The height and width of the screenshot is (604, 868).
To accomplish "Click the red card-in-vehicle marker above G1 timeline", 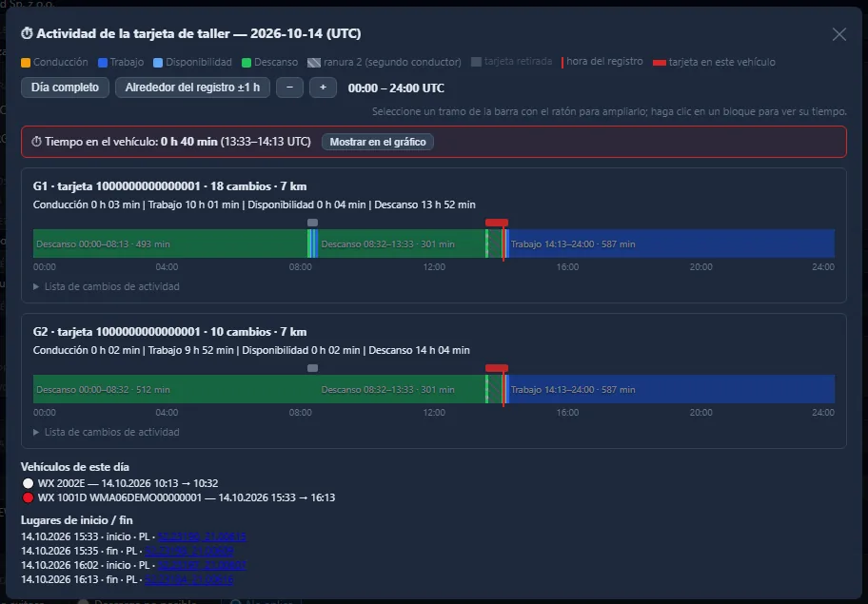I will point(497,223).
